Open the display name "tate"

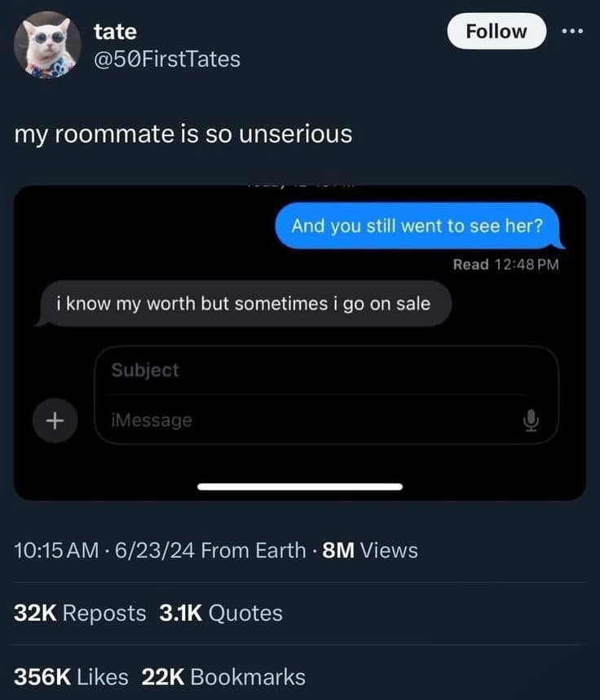[115, 32]
